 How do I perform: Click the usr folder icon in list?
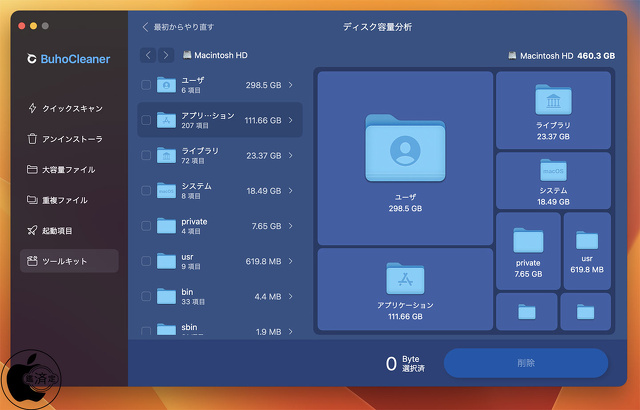coord(167,261)
